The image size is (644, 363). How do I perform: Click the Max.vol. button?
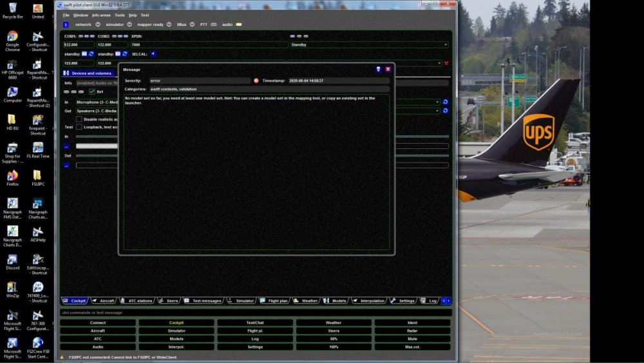[x=412, y=347]
